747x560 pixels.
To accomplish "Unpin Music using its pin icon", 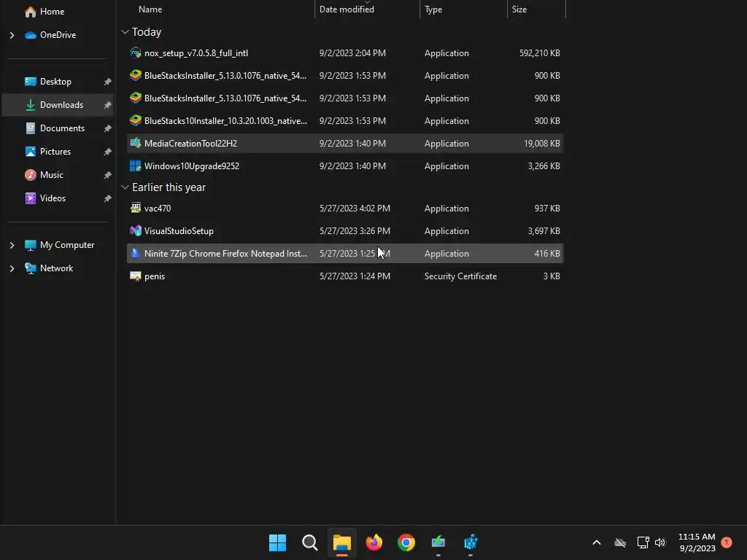I will [x=107, y=175].
